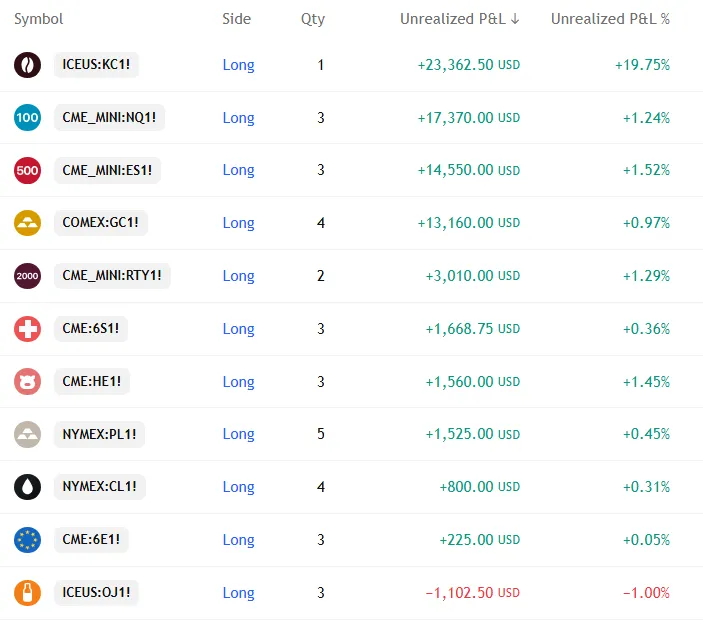Click the Long side link for COMEX:GC1!

click(238, 223)
